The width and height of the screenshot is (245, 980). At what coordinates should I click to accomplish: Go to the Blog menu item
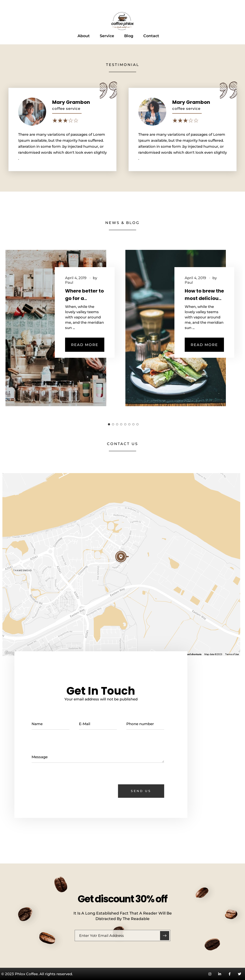coord(129,36)
